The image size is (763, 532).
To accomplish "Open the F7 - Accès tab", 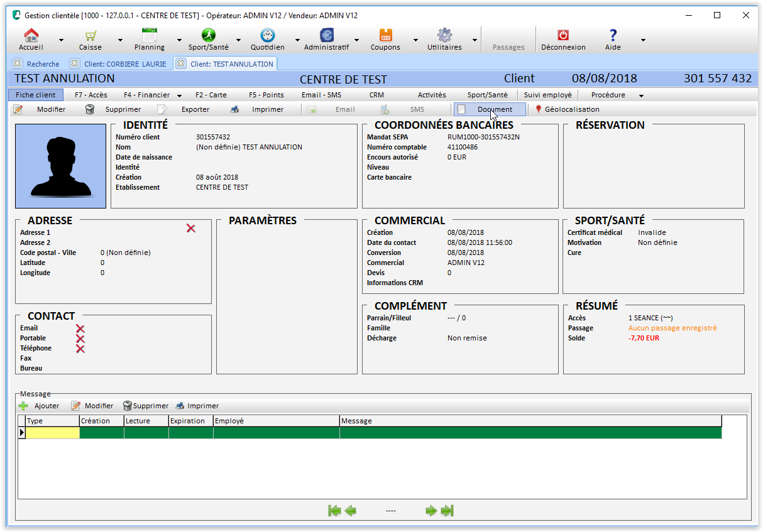I will [91, 95].
